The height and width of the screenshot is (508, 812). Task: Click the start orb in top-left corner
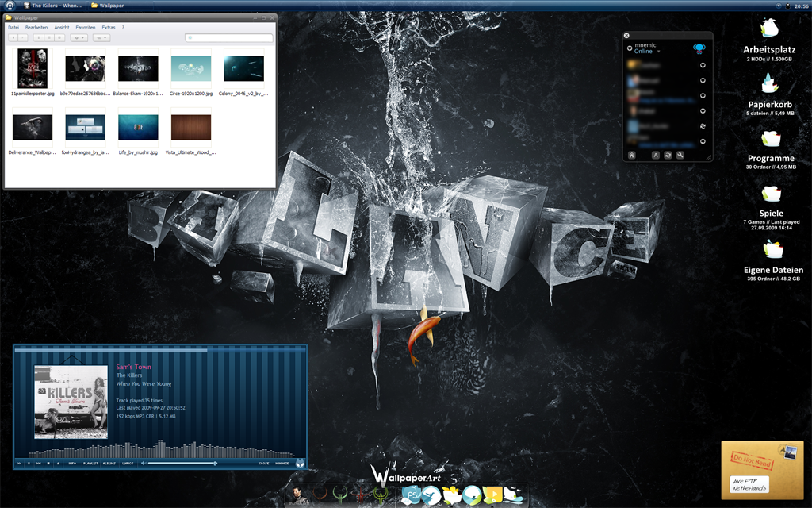9,6
